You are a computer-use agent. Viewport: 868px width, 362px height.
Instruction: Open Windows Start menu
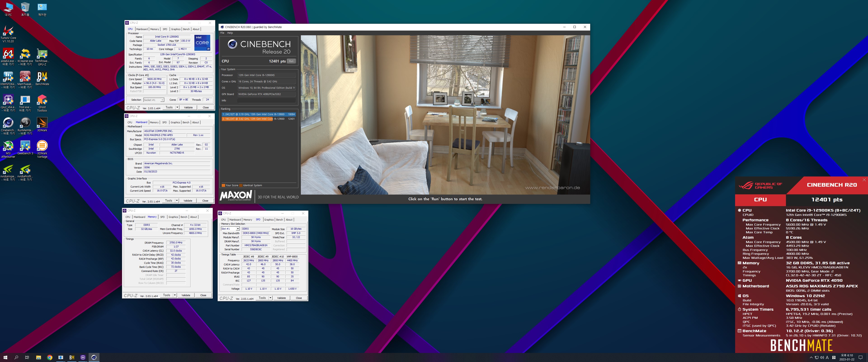pos(5,357)
